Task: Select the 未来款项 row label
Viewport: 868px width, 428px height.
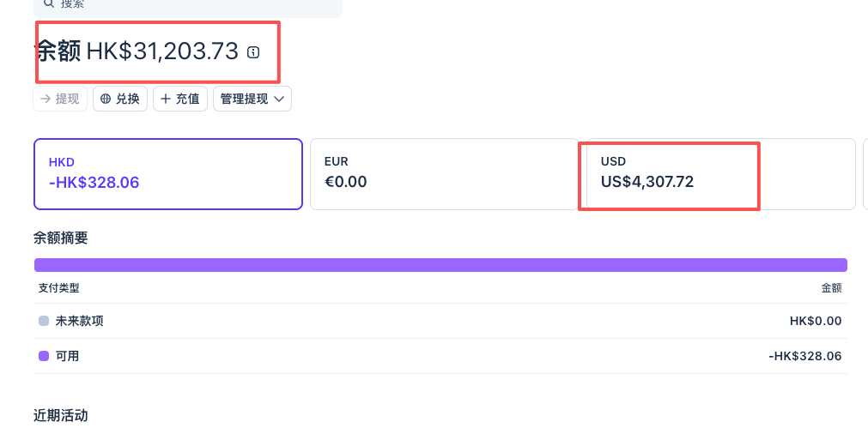Action: point(79,321)
